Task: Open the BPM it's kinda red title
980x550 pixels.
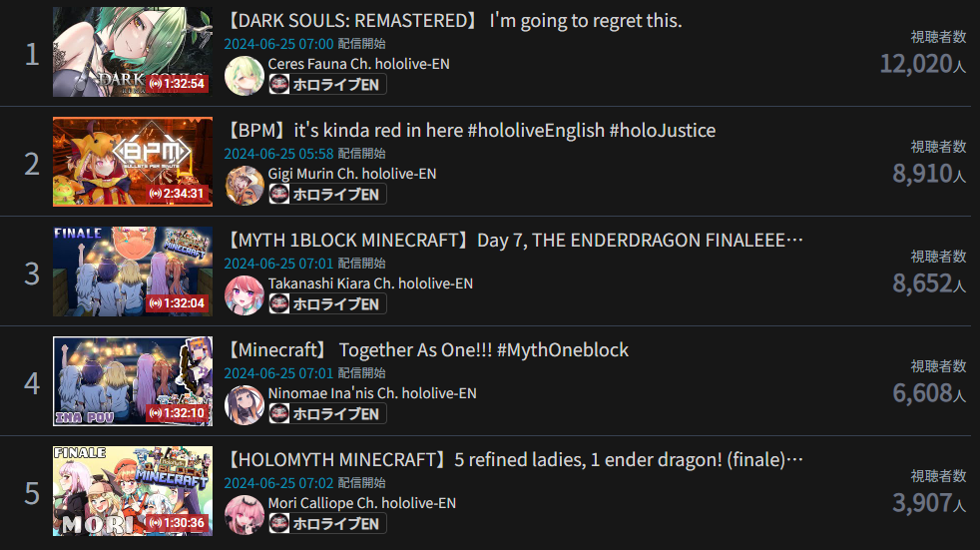Action: pyautogui.click(x=470, y=131)
